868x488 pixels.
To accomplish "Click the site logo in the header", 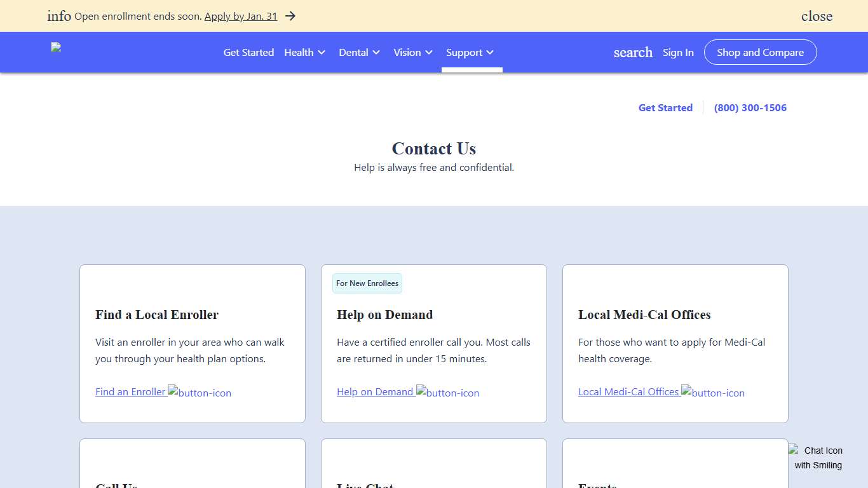I will 56,48.
